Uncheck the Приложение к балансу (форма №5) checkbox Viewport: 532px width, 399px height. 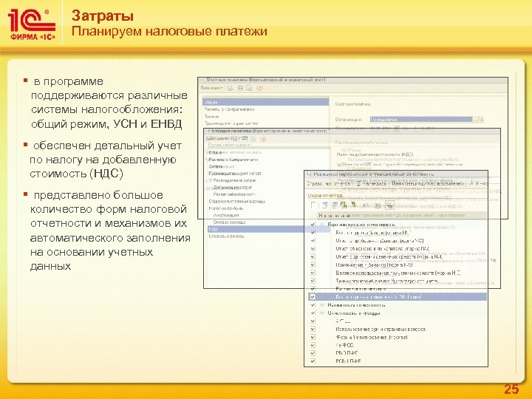(313, 265)
